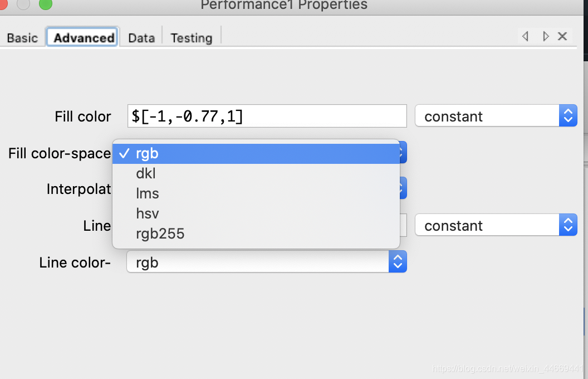Click the green maximize window button
Image resolution: width=588 pixels, height=379 pixels.
[45, 4]
